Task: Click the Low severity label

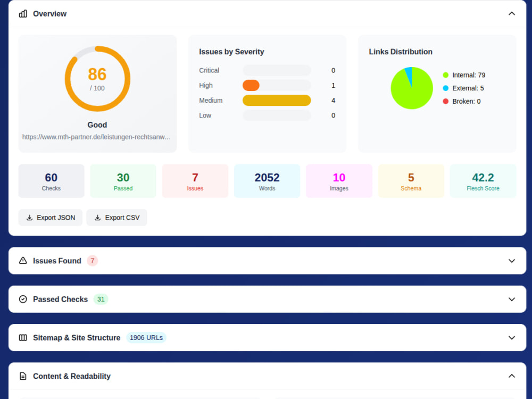Action: pos(205,115)
